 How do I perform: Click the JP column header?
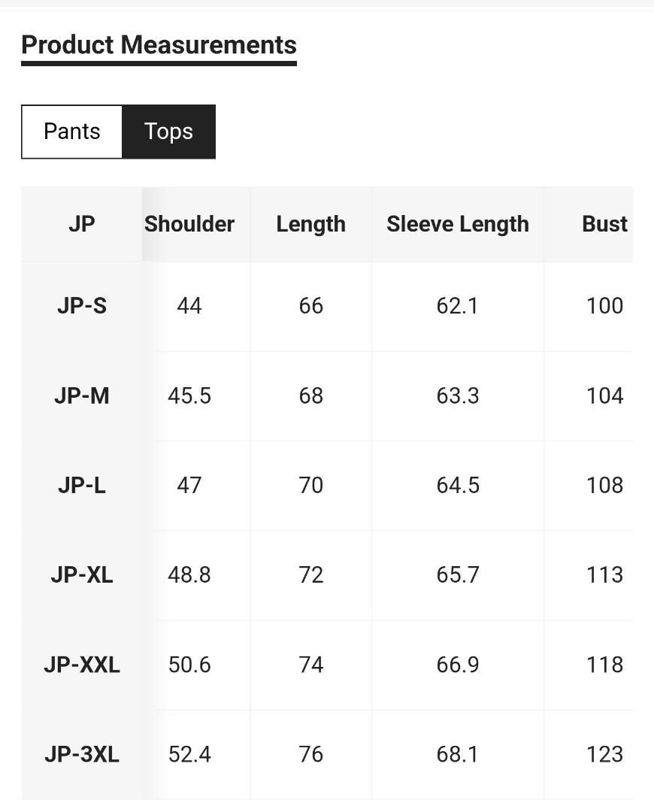point(82,224)
